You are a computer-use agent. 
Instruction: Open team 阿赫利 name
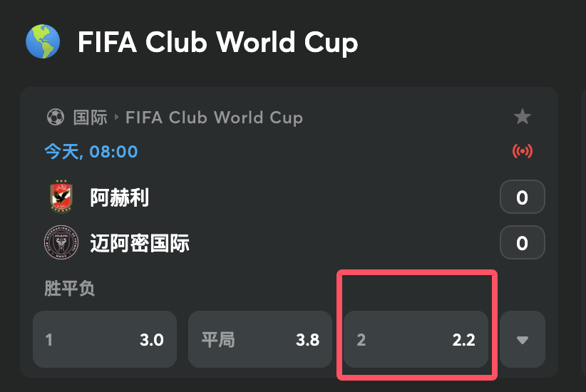click(x=120, y=197)
